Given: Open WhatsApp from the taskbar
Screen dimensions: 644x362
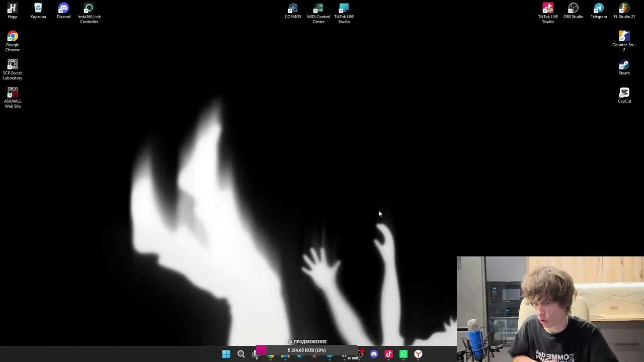Looking at the screenshot, I should pyautogui.click(x=404, y=354).
